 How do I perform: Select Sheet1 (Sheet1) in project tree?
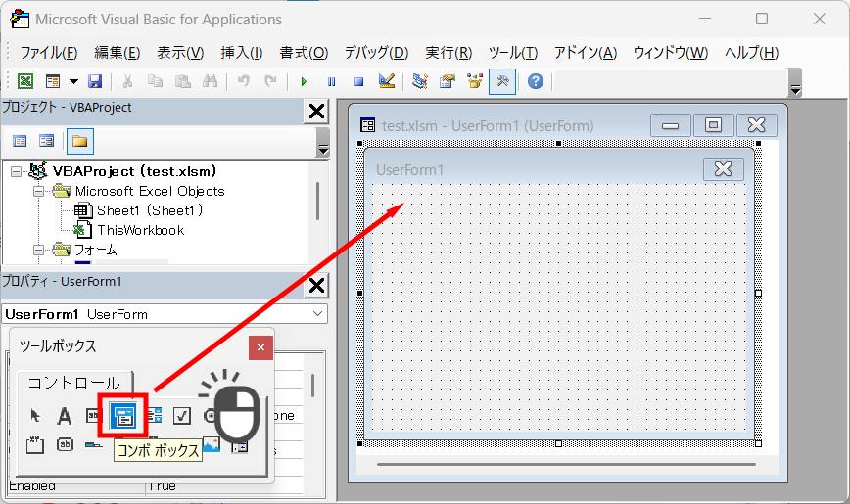[x=150, y=210]
